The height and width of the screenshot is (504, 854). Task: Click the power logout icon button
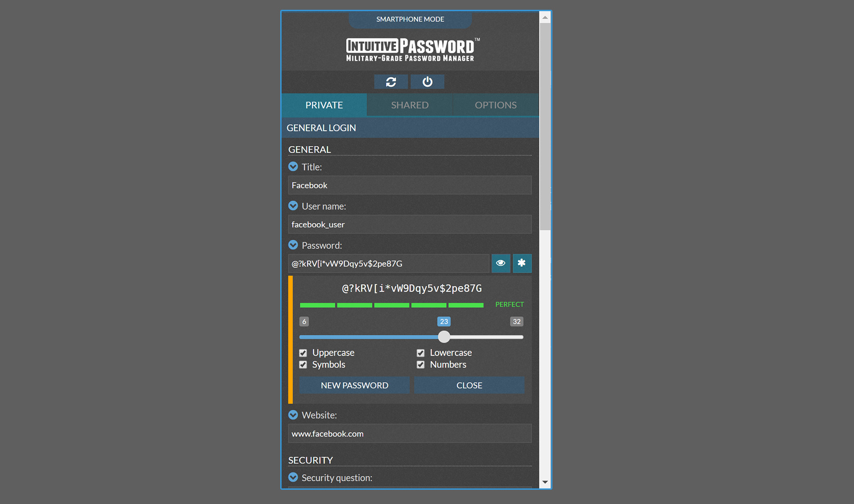427,82
